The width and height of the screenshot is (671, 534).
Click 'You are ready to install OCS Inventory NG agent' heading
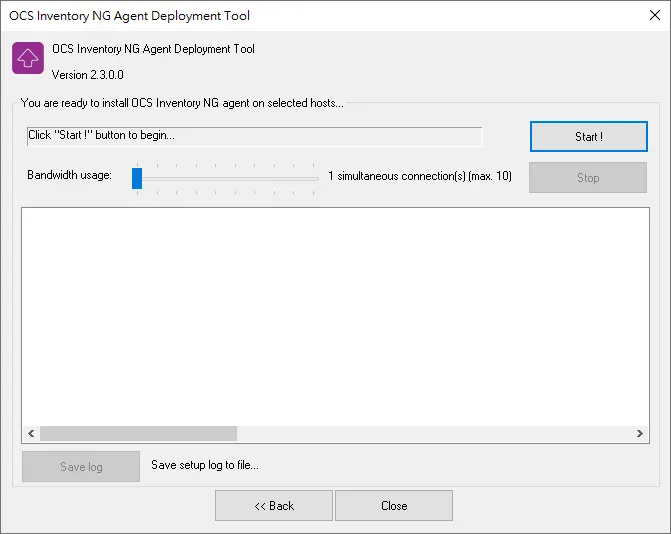click(182, 103)
